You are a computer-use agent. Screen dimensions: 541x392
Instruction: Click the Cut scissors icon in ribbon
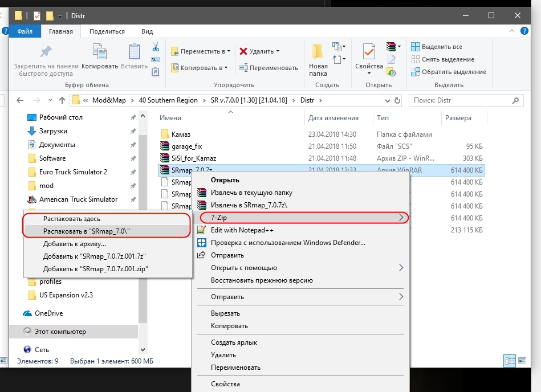pos(155,47)
